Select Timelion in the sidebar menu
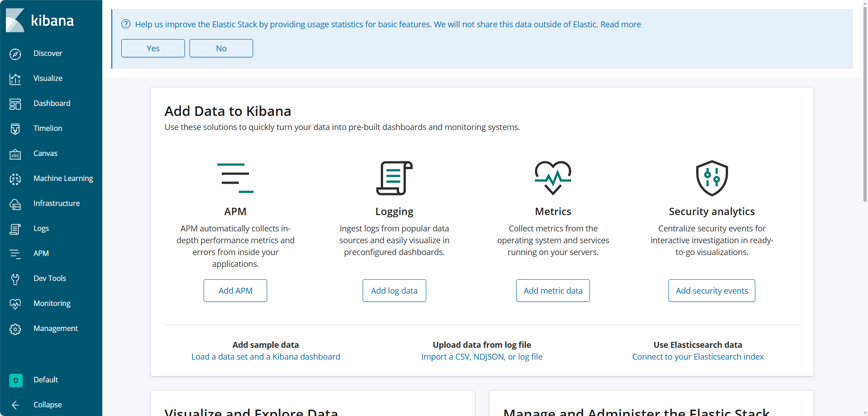 pyautogui.click(x=48, y=128)
